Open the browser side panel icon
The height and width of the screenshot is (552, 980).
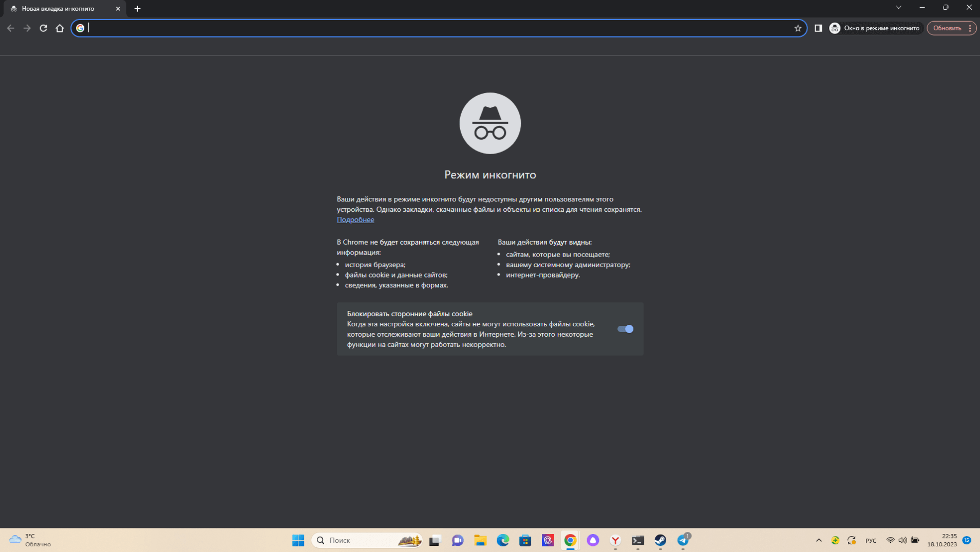click(x=818, y=28)
